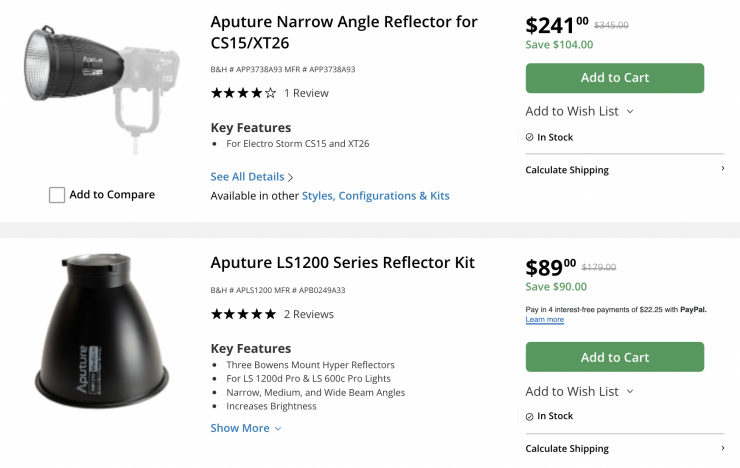The height and width of the screenshot is (468, 740).
Task: Open Aputure LS1200 Series Reflector Kit title
Action: pyautogui.click(x=342, y=263)
